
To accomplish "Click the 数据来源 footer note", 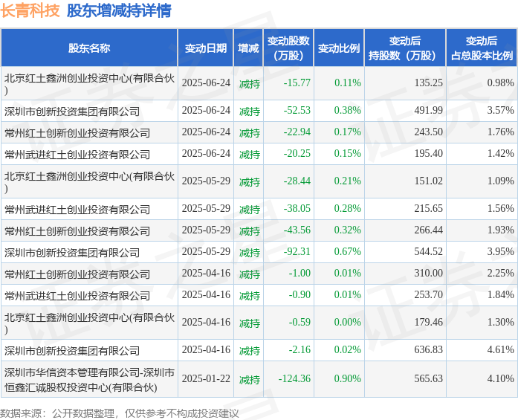I will (119, 413).
